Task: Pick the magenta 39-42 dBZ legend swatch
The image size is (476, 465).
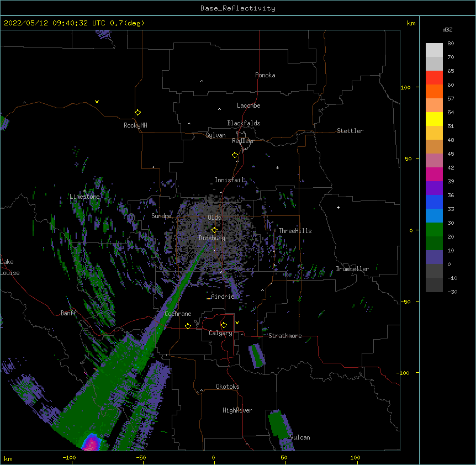Action: (434, 174)
